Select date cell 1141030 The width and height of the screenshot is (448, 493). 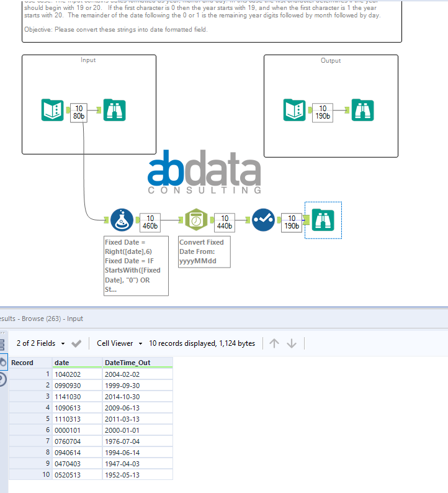[78, 397]
